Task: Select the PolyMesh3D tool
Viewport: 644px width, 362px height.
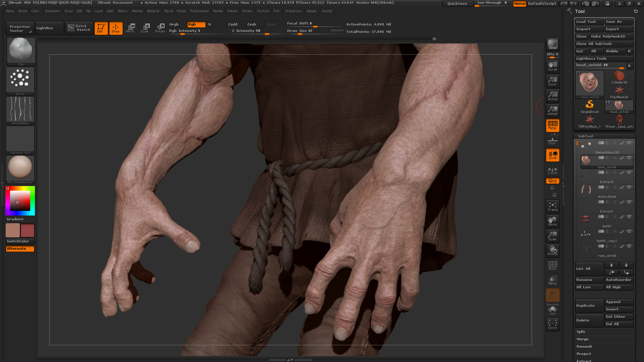Action: coord(619,92)
